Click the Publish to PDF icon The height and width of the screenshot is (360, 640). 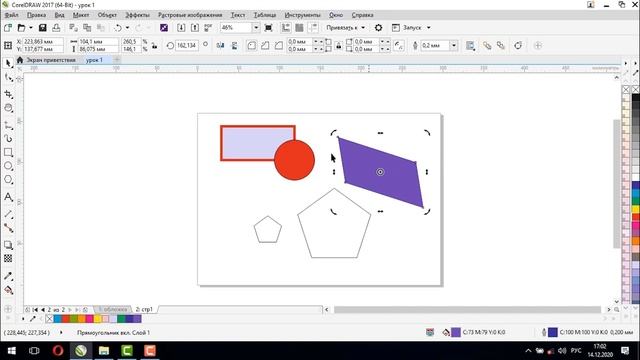point(208,28)
